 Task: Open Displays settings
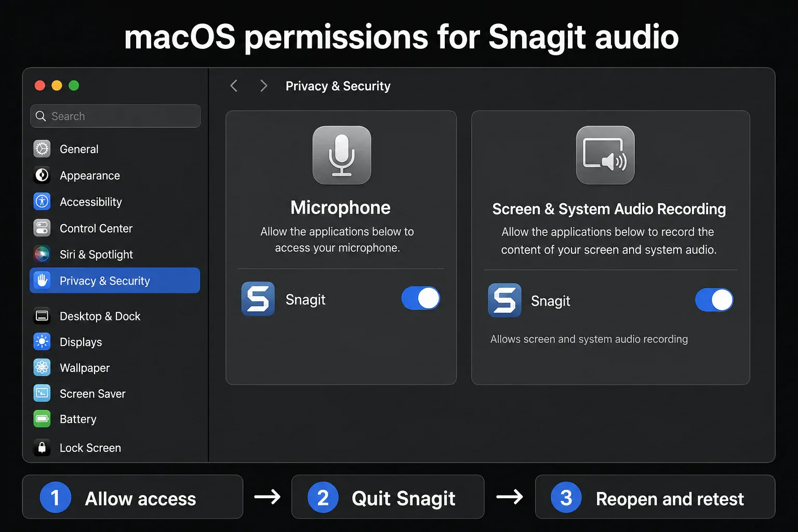(x=115, y=341)
